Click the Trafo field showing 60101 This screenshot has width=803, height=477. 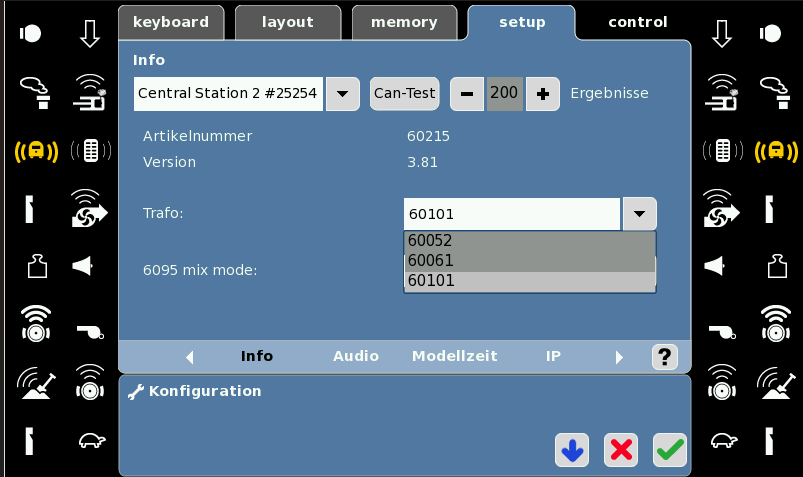click(512, 214)
